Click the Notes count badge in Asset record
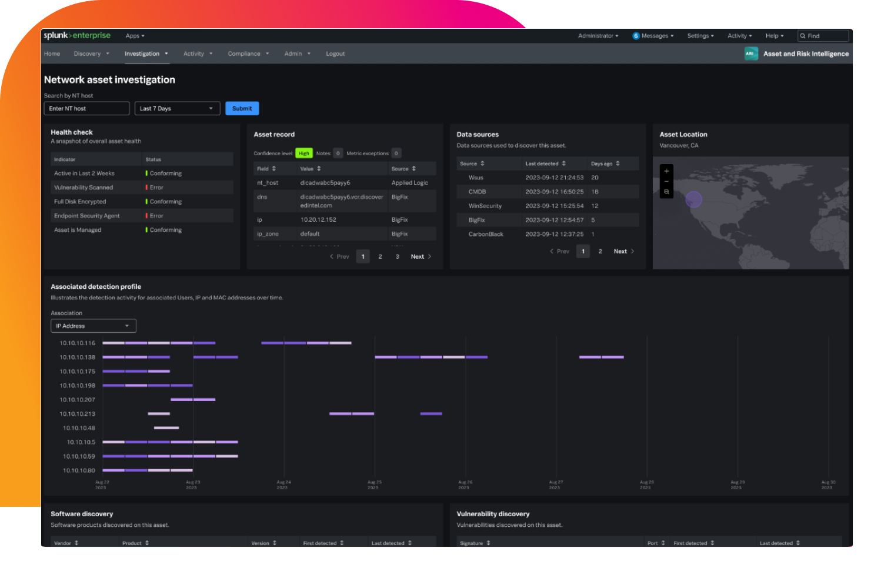 (x=338, y=153)
